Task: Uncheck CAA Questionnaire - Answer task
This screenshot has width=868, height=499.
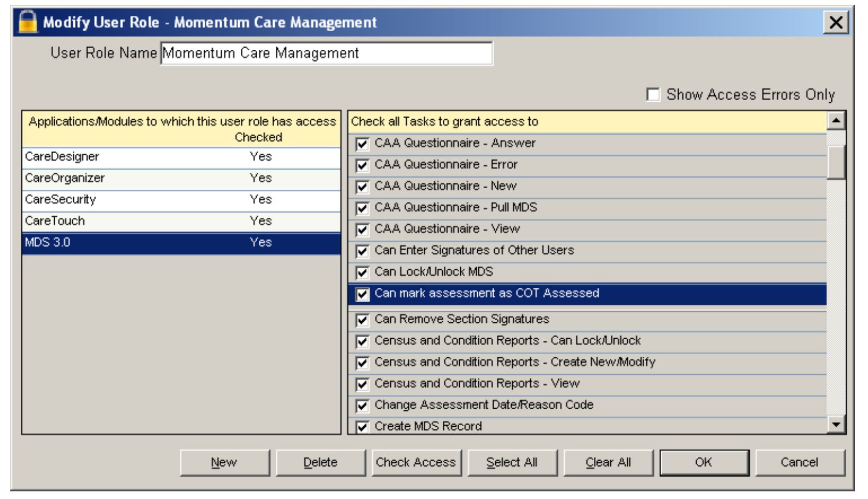Action: pyautogui.click(x=362, y=144)
